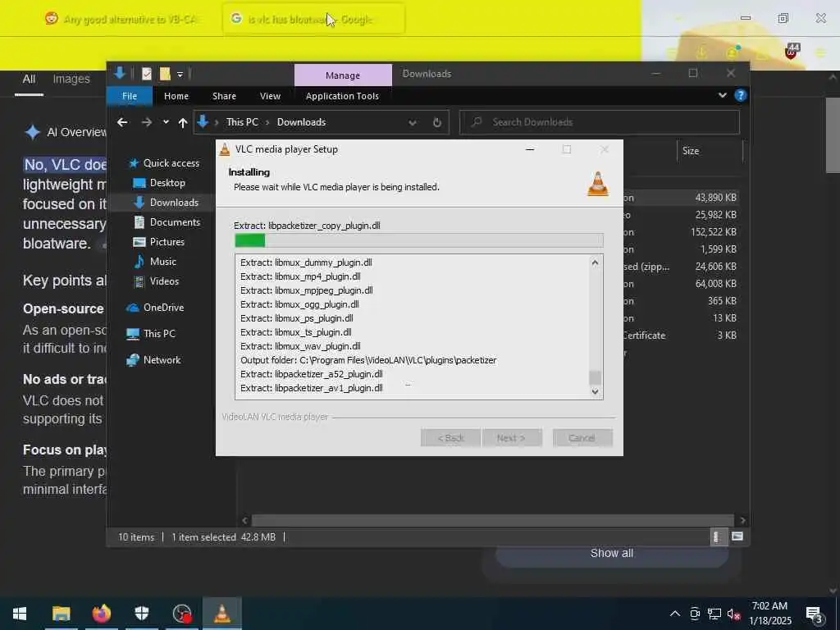The height and width of the screenshot is (630, 840).
Task: Open address bar history dropdown
Action: [x=413, y=123]
